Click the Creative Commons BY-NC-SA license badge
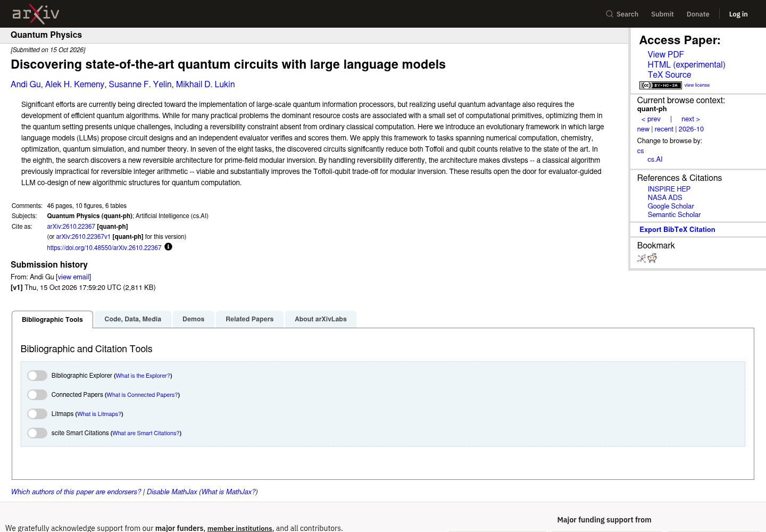Screen dimensions: 766x532 pyautogui.click(x=660, y=85)
